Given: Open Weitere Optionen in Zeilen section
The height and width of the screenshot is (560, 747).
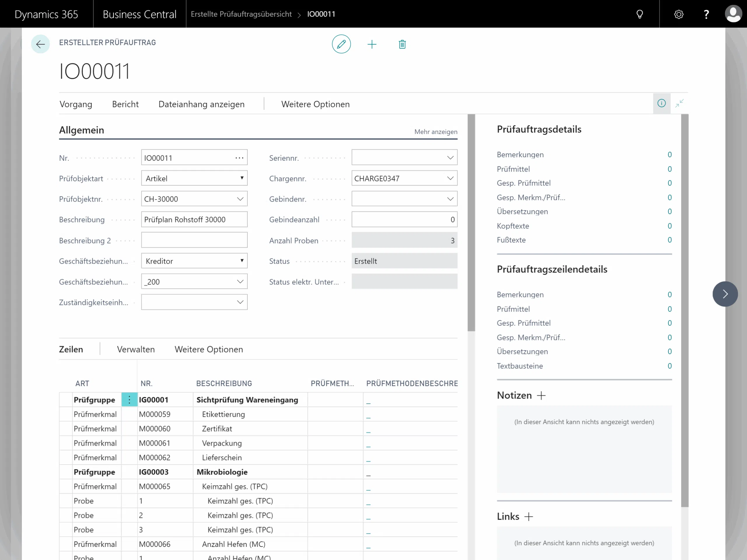Looking at the screenshot, I should coord(209,349).
